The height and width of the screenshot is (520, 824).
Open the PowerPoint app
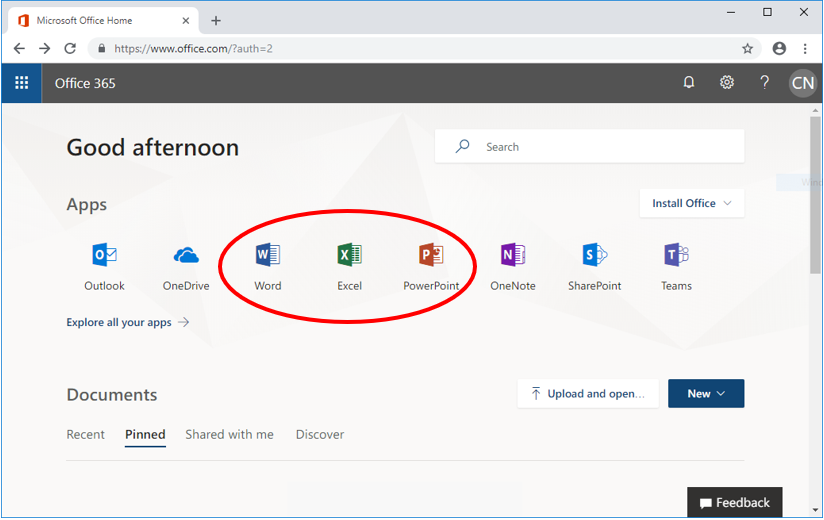(431, 256)
